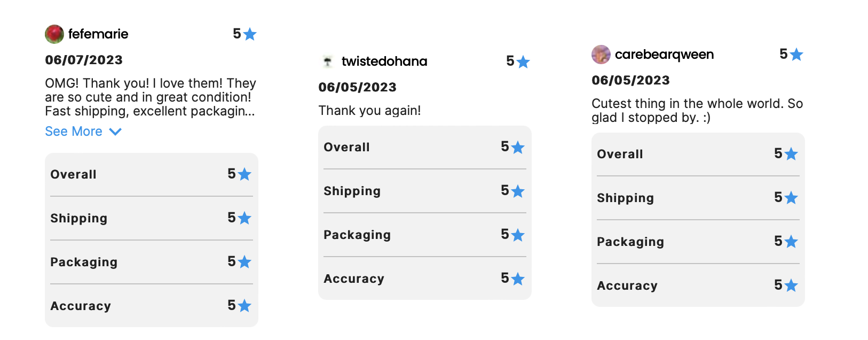
Task: Click the Packaging star in fefemarie's review
Action: (244, 262)
